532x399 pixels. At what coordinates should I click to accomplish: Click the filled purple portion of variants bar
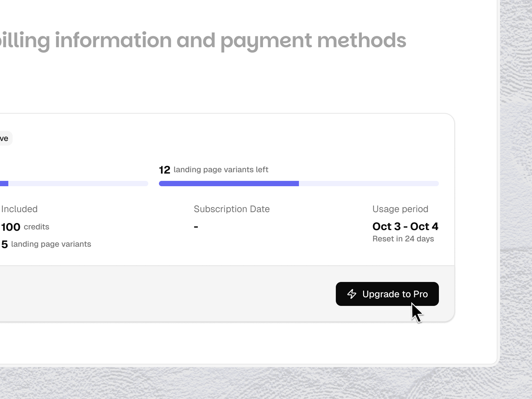click(229, 184)
